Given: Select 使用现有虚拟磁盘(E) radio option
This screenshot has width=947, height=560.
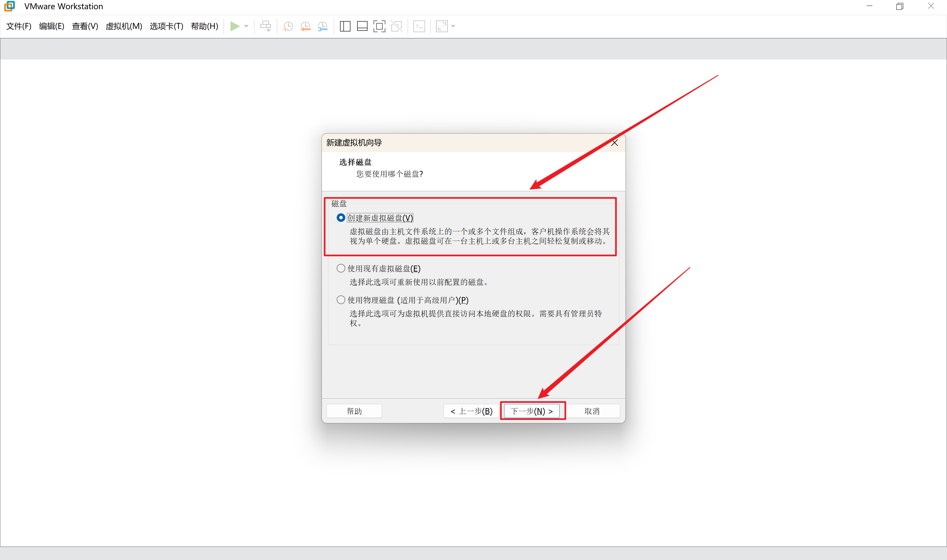Looking at the screenshot, I should coord(341,268).
